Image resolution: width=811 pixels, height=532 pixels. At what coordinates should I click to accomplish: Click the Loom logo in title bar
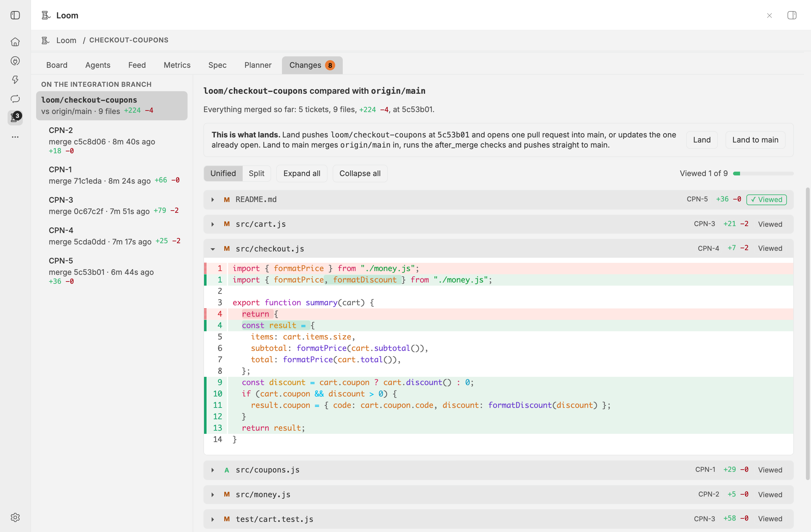46,15
